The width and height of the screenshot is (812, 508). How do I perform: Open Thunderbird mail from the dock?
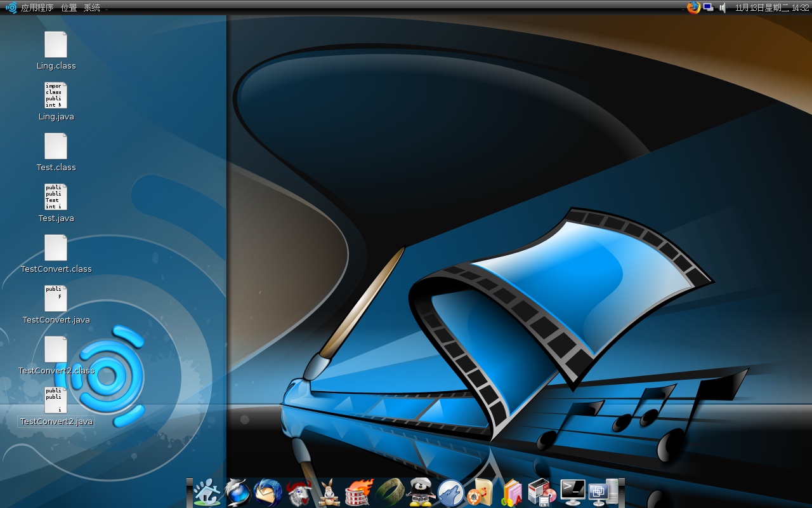(x=268, y=492)
